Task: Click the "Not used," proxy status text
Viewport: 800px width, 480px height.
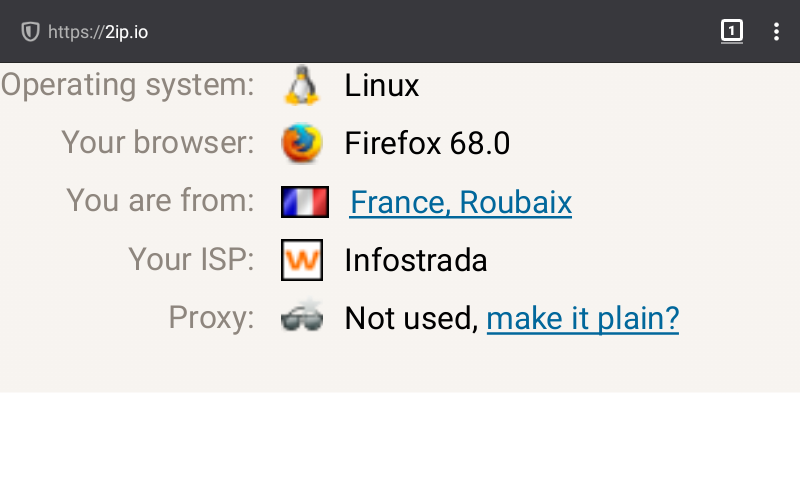Action: tap(411, 319)
